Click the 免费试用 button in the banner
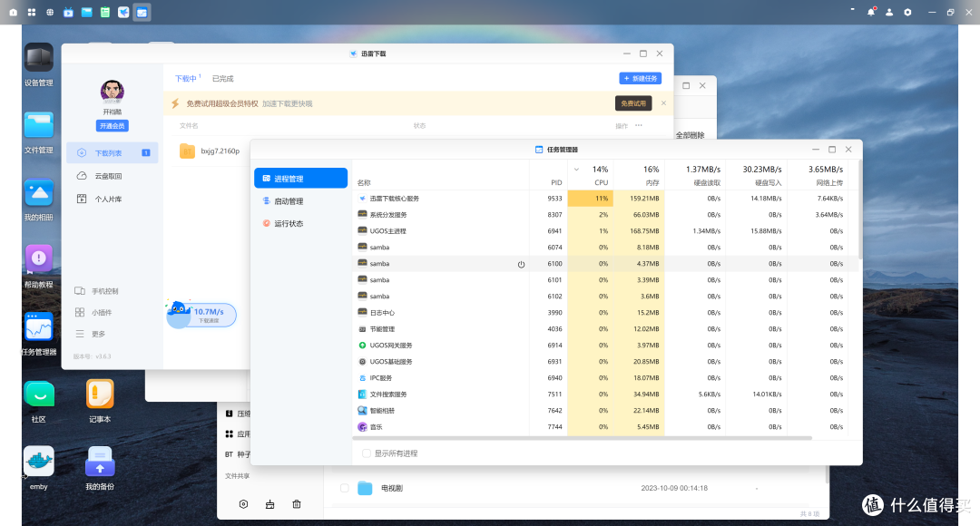Screen dimensions: 980x526 pos(633,103)
